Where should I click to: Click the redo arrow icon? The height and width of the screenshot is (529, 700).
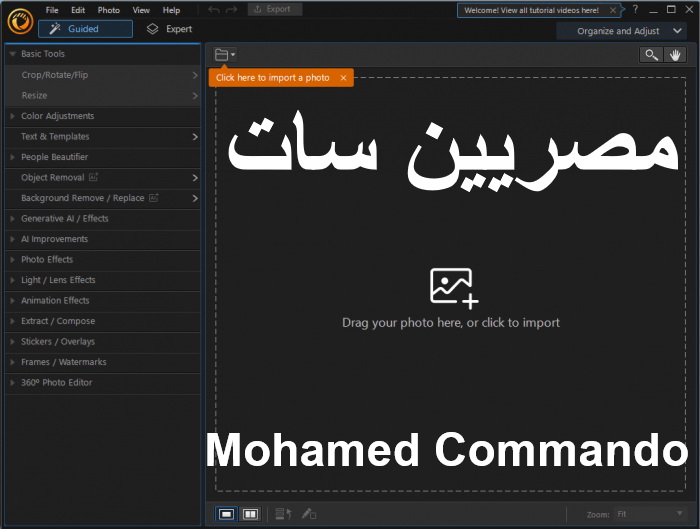(231, 9)
